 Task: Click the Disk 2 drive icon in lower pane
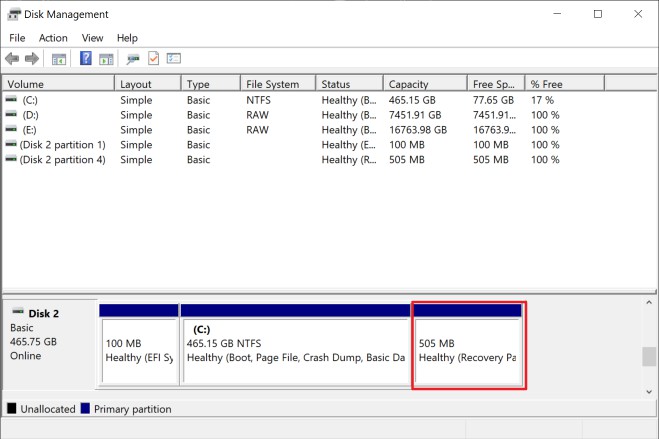coord(18,312)
